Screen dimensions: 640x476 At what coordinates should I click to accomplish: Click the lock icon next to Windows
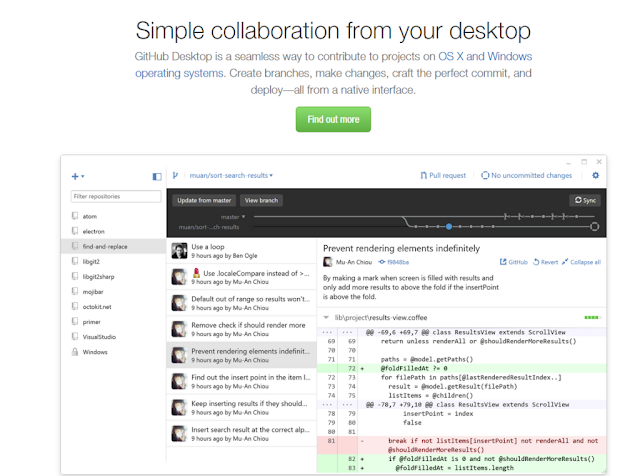75,352
